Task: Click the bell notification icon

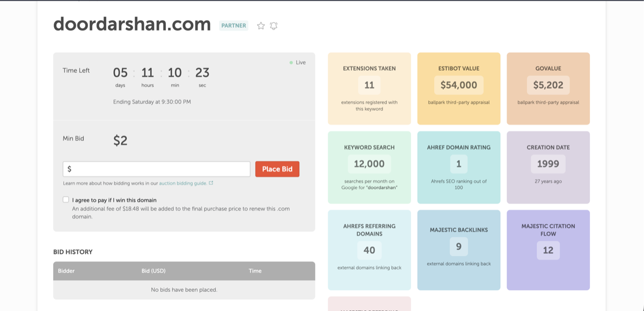Action: pyautogui.click(x=274, y=25)
